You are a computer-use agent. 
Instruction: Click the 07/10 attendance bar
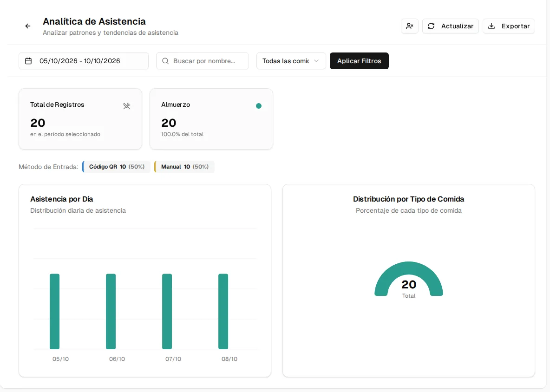click(167, 311)
